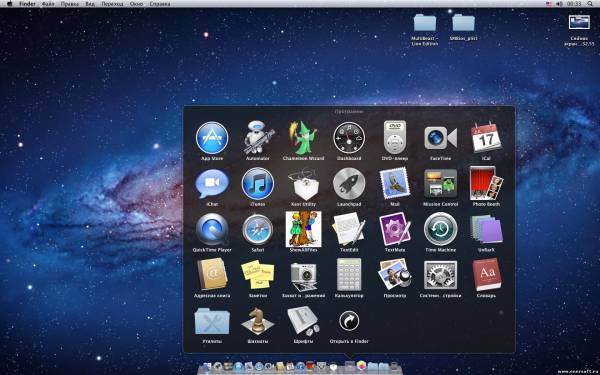
Task: Open Системные настройки gear icon
Action: 440,275
